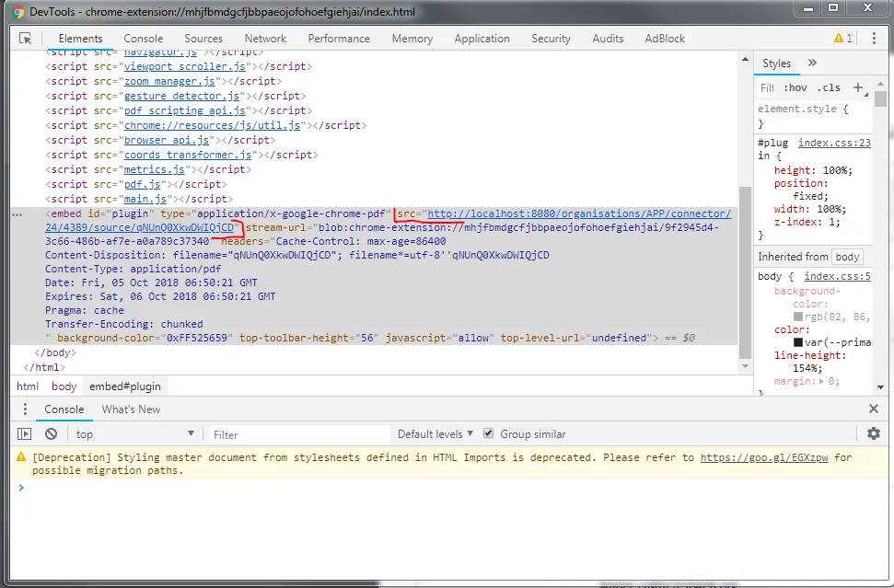Open console settings gear icon
894x588 pixels.
coord(874,433)
